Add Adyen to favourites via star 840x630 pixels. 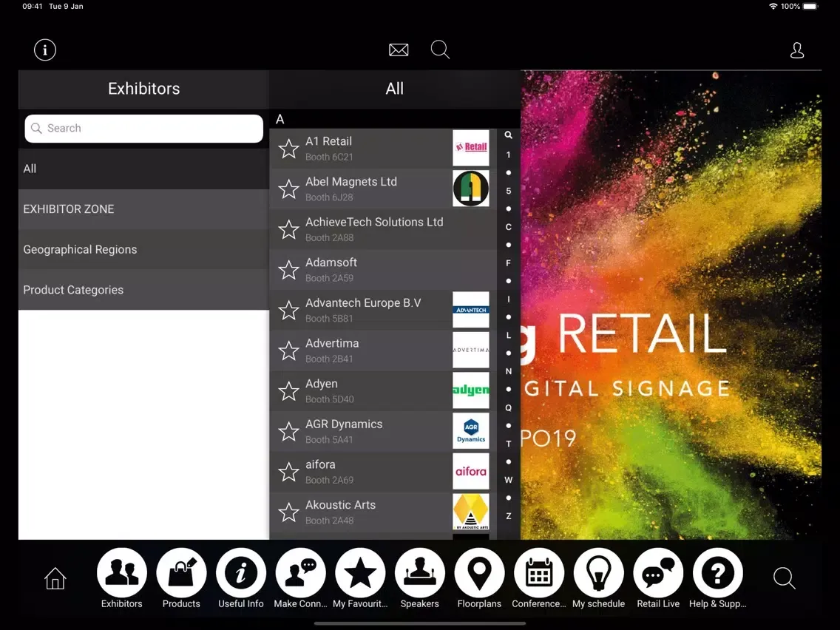pos(288,391)
